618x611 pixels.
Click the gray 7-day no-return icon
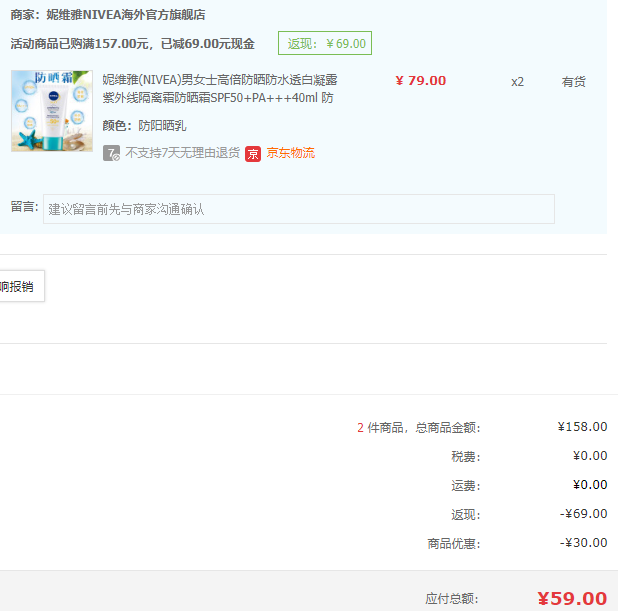111,153
